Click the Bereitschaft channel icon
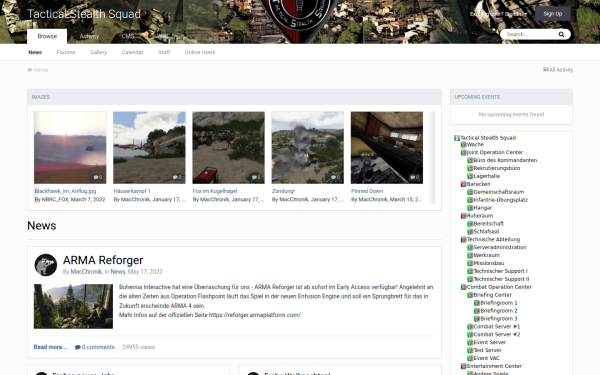Image resolution: width=600 pixels, height=375 pixels. tap(470, 223)
